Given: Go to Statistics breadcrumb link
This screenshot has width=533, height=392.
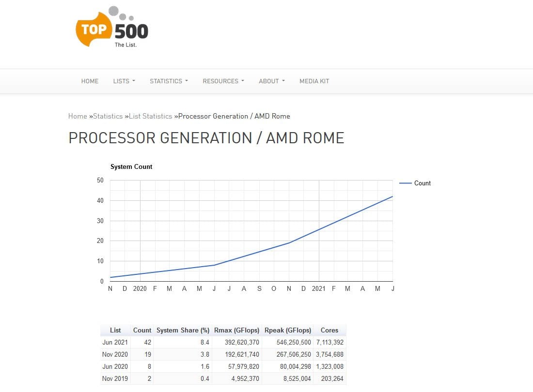Looking at the screenshot, I should [108, 116].
